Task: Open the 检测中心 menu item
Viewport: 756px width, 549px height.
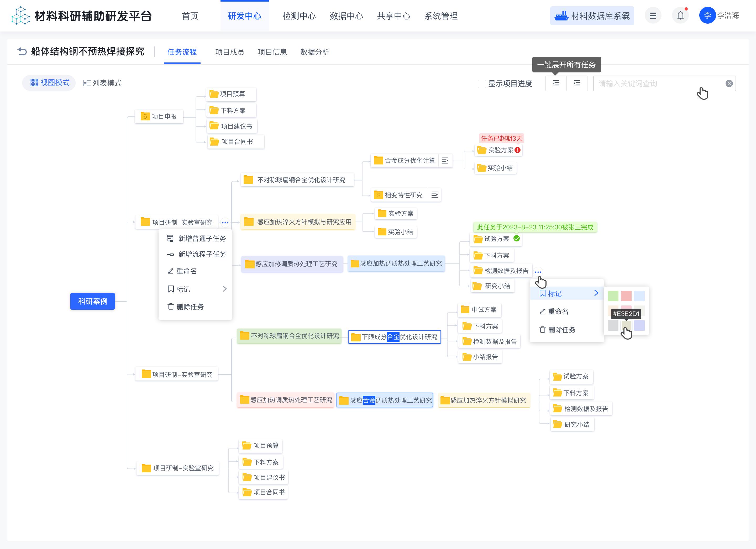Action: pos(299,16)
